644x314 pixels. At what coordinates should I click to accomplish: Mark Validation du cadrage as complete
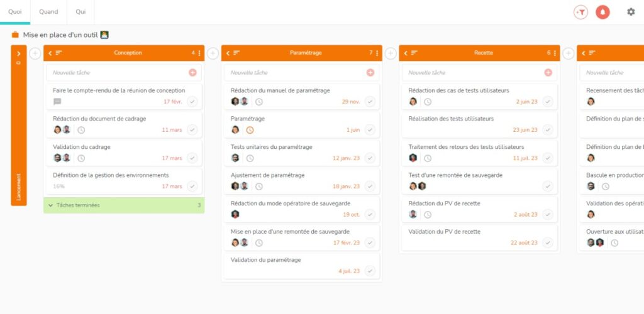coord(192,158)
